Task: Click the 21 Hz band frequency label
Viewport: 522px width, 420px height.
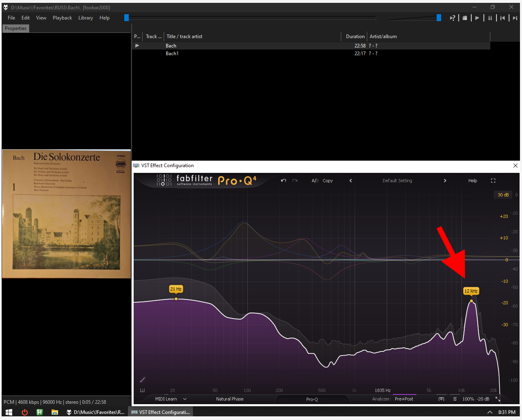Action: click(176, 289)
